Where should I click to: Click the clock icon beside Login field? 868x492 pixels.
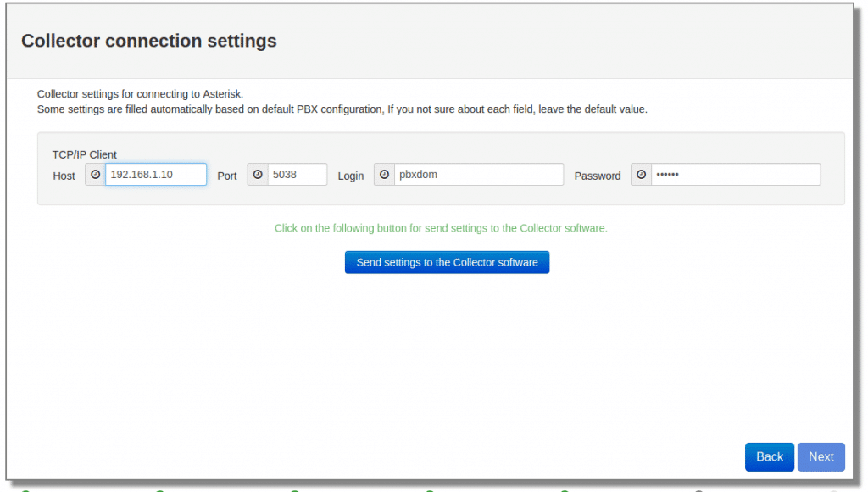point(384,175)
